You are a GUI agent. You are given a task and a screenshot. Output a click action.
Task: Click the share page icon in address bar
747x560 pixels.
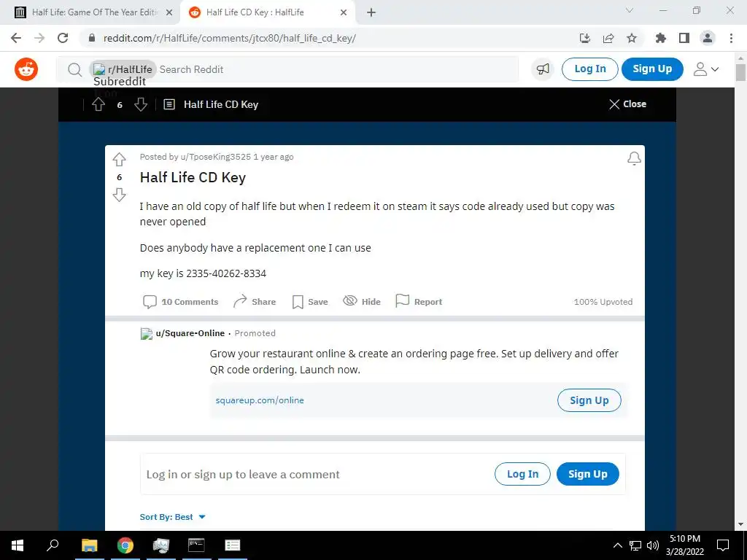[608, 38]
